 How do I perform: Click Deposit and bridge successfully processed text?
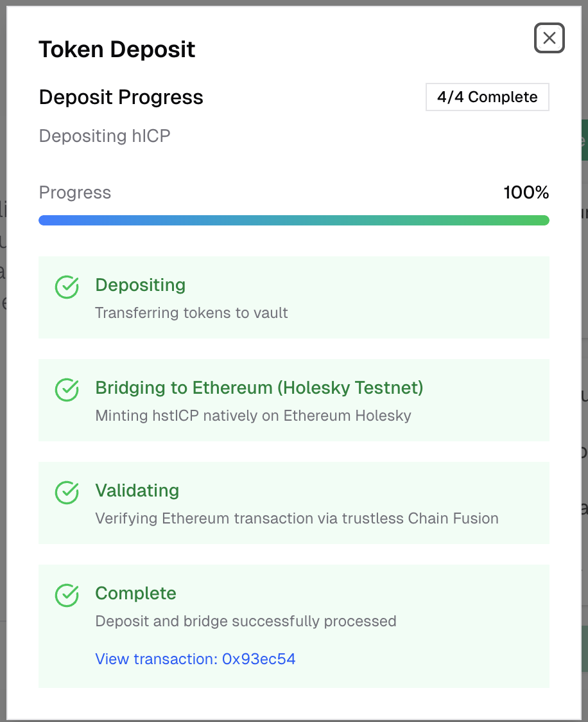[x=245, y=622]
